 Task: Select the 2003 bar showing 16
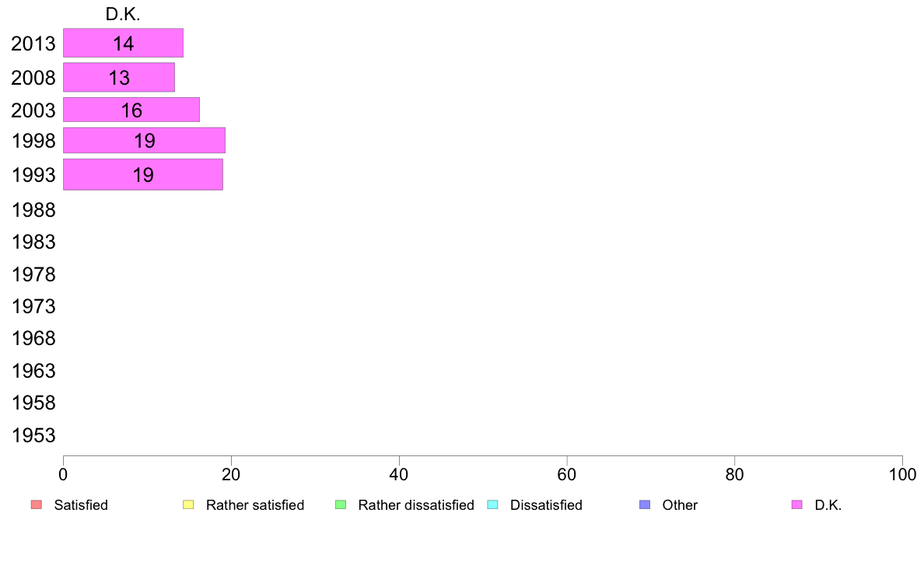[131, 110]
